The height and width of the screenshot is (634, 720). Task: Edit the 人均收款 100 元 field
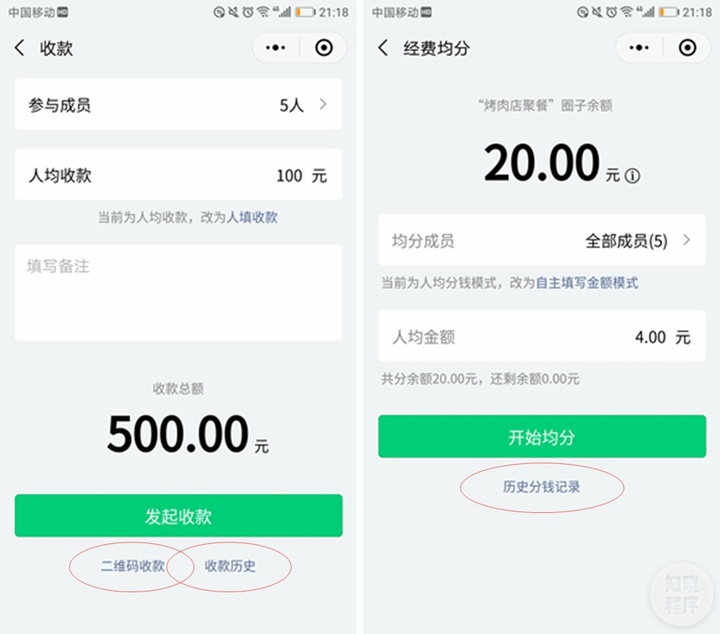(x=178, y=175)
